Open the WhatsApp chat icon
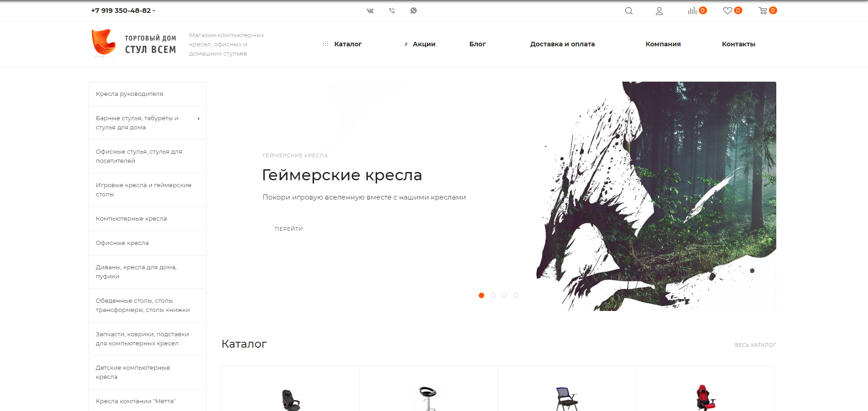The height and width of the screenshot is (411, 868). point(414,11)
